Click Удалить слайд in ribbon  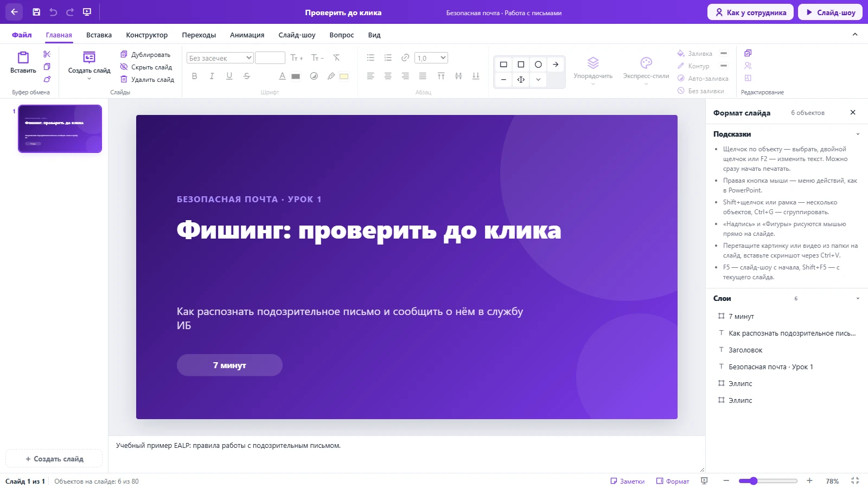click(x=147, y=80)
